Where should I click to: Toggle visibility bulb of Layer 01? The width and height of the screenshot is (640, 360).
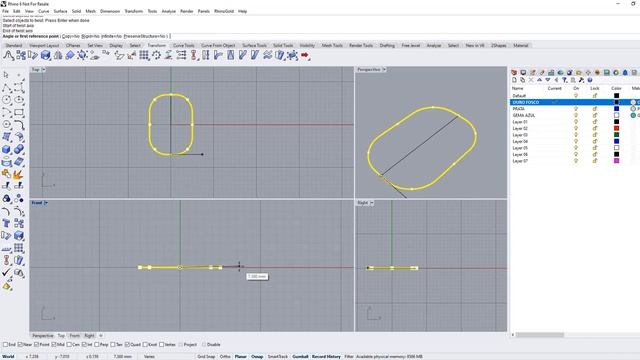click(576, 122)
